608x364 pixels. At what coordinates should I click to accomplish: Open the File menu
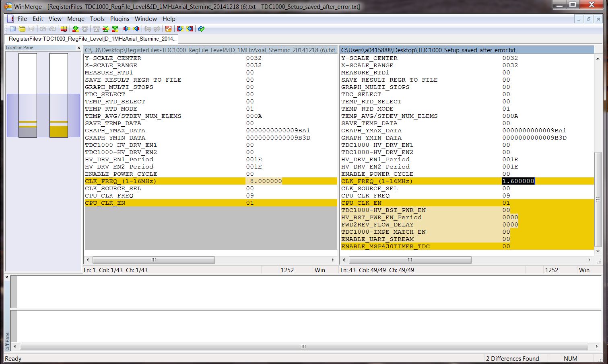[x=22, y=19]
